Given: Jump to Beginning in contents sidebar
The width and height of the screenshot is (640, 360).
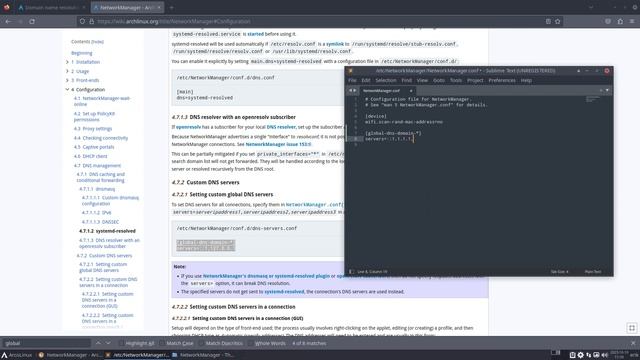Looking at the screenshot, I should point(82,53).
